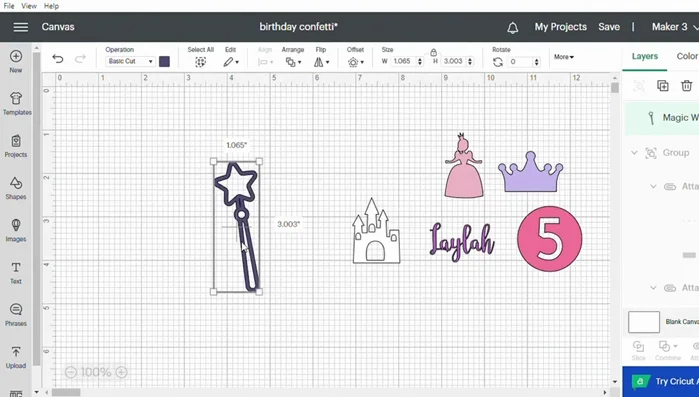
Task: Open the Help menu
Action: 51,6
